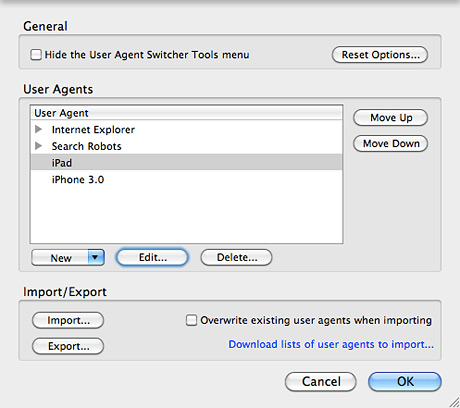Open the New button dropdown arrow
Viewport: 460px width, 408px height.
click(x=96, y=257)
